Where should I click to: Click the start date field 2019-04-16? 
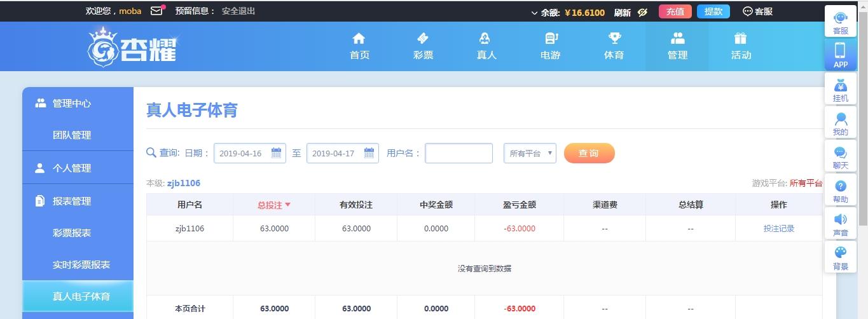[249, 153]
